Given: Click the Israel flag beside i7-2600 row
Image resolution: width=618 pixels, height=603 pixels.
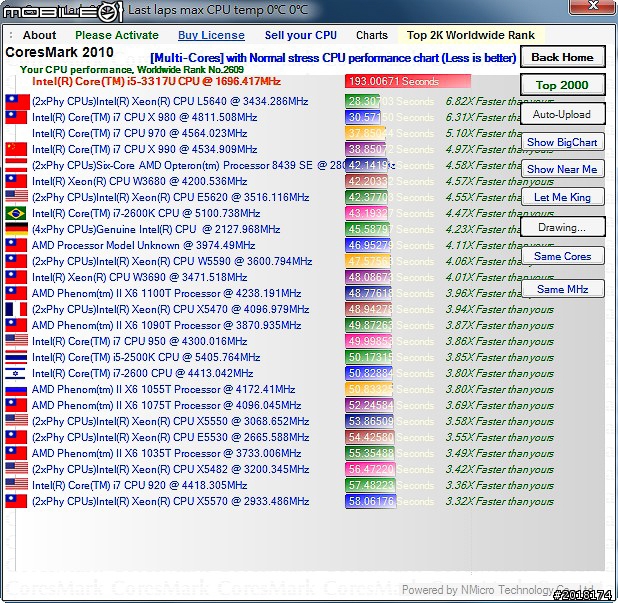Looking at the screenshot, I should 16,373.
